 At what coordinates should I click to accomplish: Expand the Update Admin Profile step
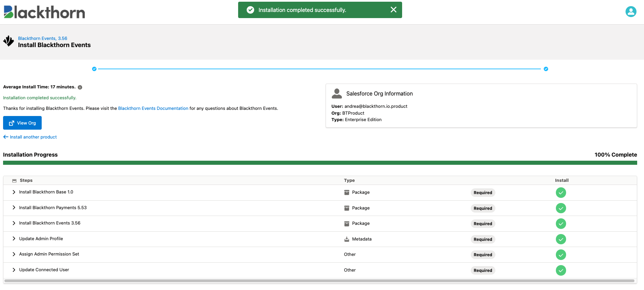(x=14, y=239)
